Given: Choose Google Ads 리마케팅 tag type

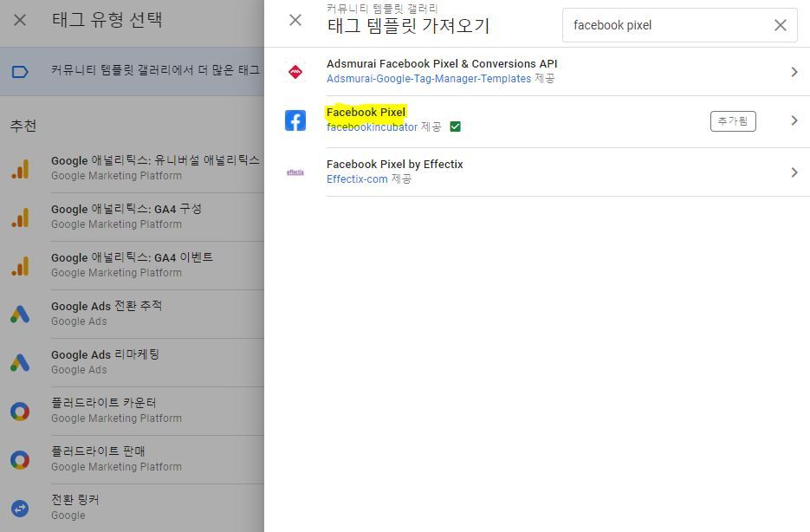Looking at the screenshot, I should coord(132,362).
